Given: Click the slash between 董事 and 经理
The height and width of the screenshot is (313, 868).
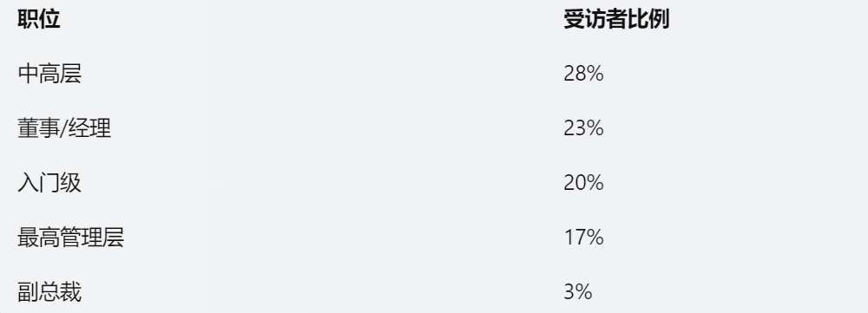Looking at the screenshot, I should (64, 128).
